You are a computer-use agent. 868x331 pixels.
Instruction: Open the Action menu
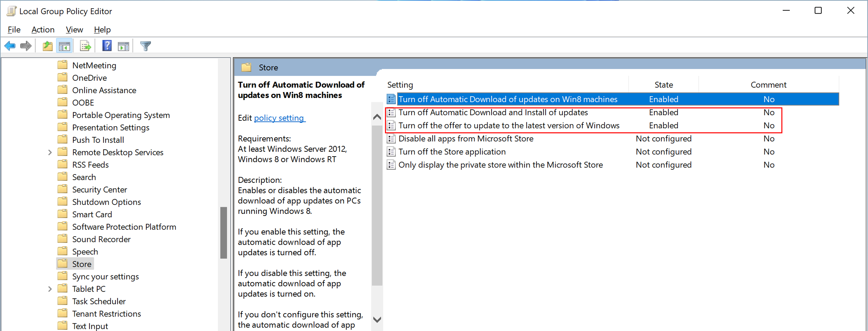coord(43,30)
